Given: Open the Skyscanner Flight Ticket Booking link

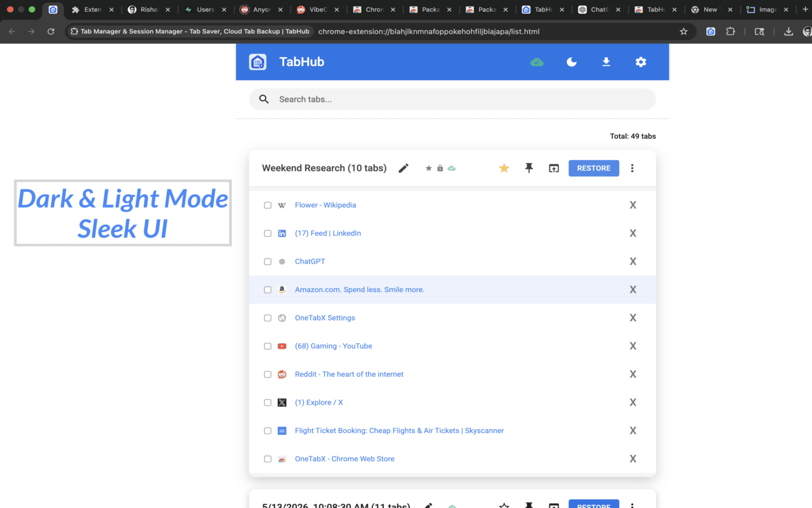Looking at the screenshot, I should pos(400,431).
